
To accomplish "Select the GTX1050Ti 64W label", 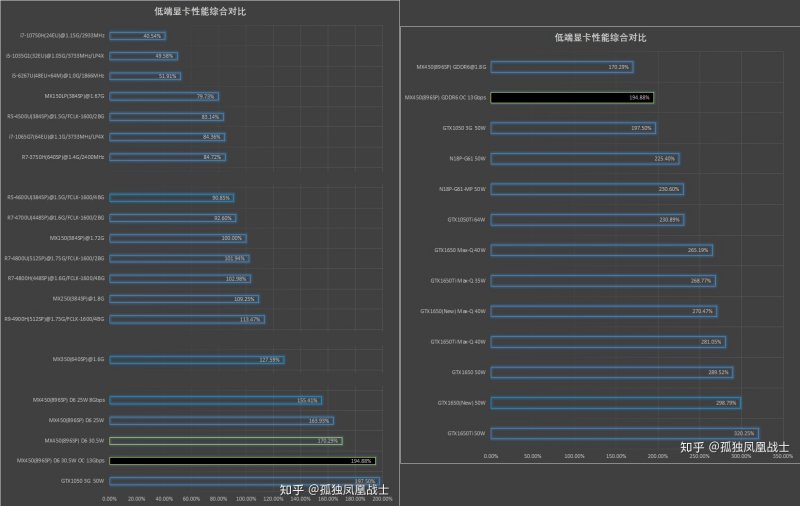I will coord(466,220).
